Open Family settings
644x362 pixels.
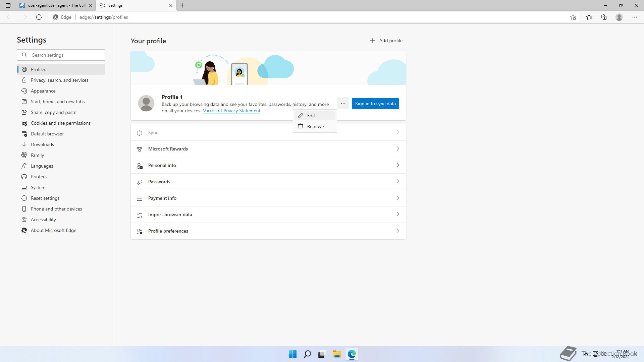pos(61,155)
